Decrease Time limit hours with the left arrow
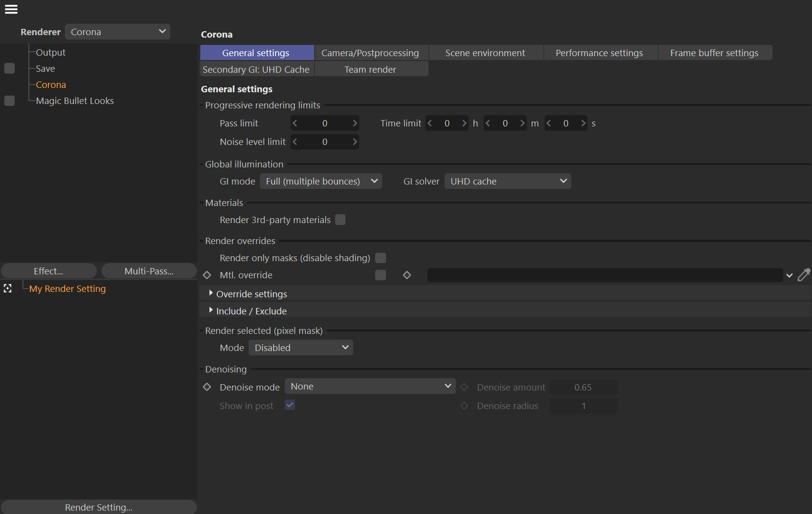Viewport: 812px width, 514px height. 430,123
